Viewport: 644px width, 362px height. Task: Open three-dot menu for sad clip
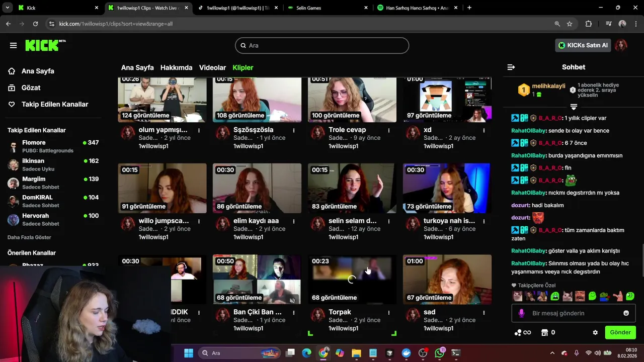coord(484,312)
